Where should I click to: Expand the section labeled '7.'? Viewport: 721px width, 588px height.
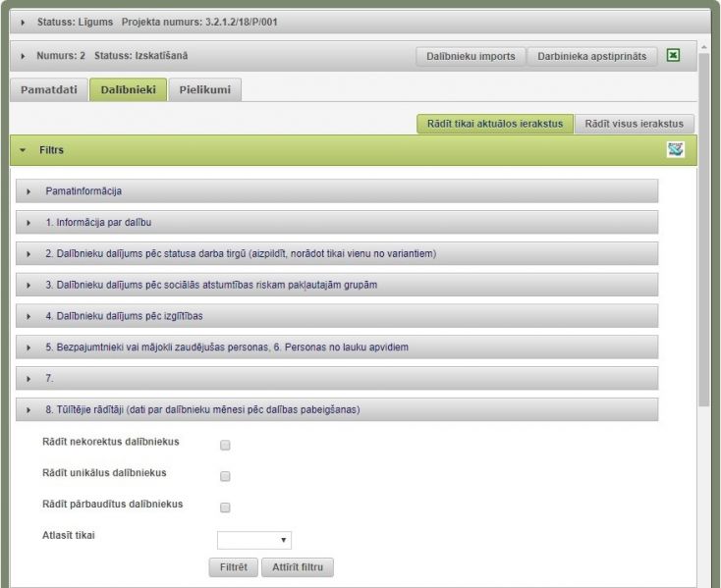point(337,379)
